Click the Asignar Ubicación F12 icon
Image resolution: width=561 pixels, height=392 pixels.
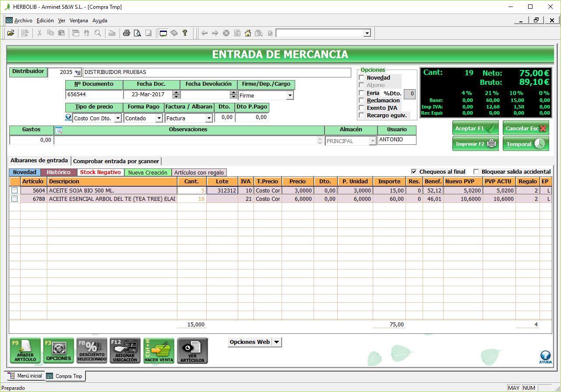(x=125, y=351)
